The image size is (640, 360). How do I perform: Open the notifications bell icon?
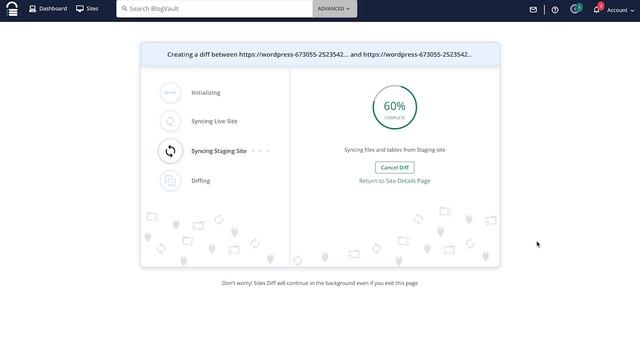coord(597,10)
